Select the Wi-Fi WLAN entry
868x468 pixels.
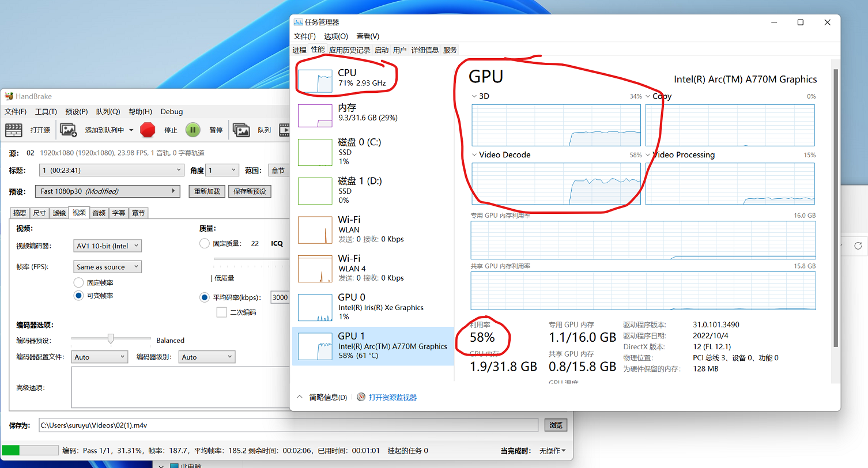click(x=373, y=229)
